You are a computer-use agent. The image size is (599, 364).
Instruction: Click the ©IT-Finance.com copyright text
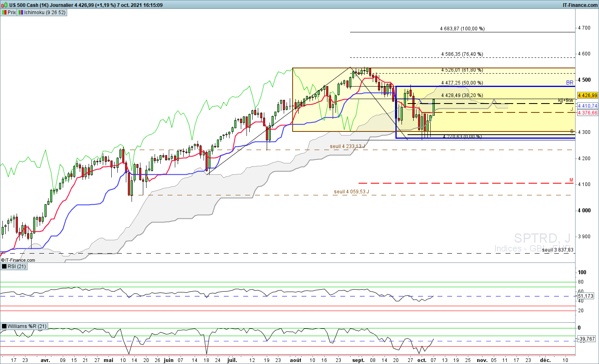[18, 260]
